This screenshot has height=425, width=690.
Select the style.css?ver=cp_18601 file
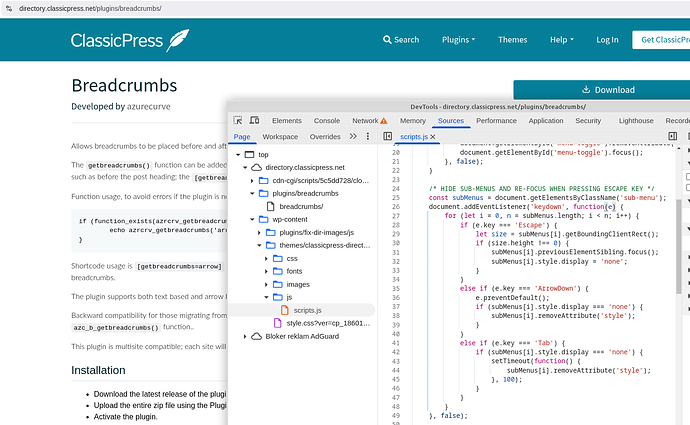pos(327,323)
